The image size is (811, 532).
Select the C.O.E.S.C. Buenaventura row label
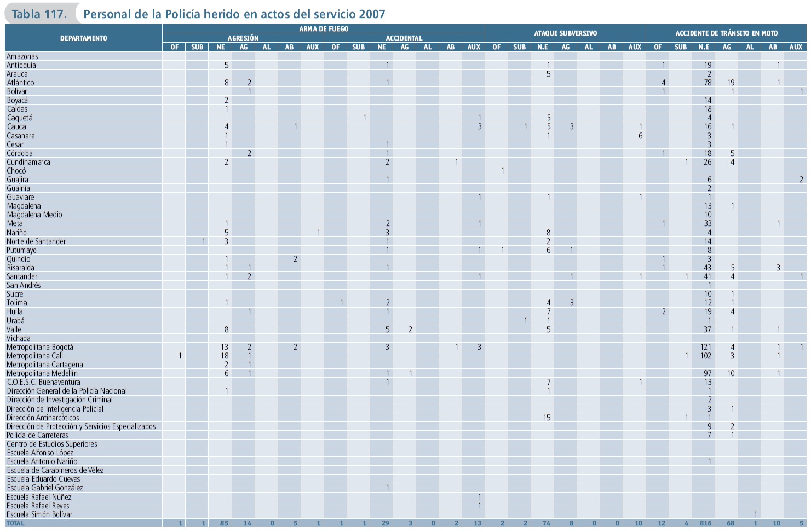43,382
